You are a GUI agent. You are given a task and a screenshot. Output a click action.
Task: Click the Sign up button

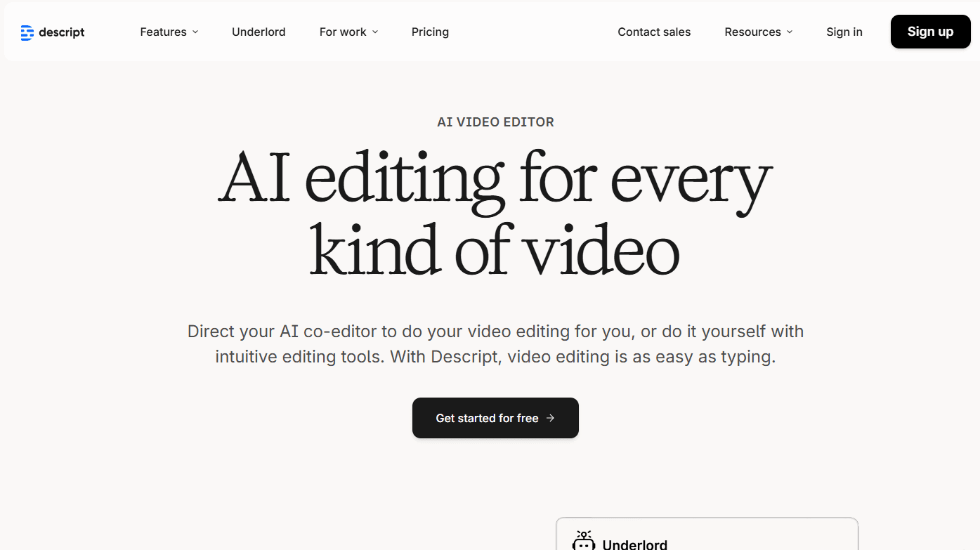point(930,32)
